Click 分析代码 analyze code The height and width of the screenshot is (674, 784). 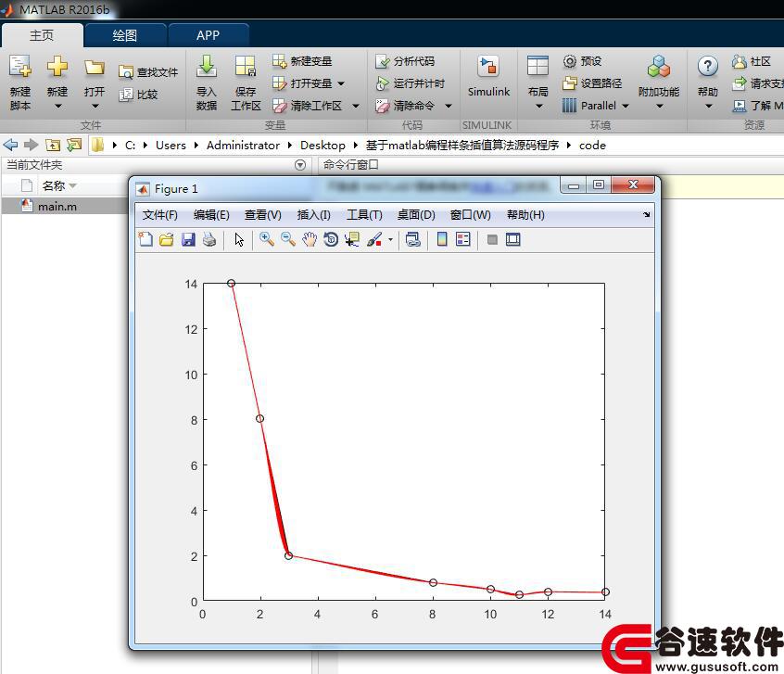[x=405, y=61]
